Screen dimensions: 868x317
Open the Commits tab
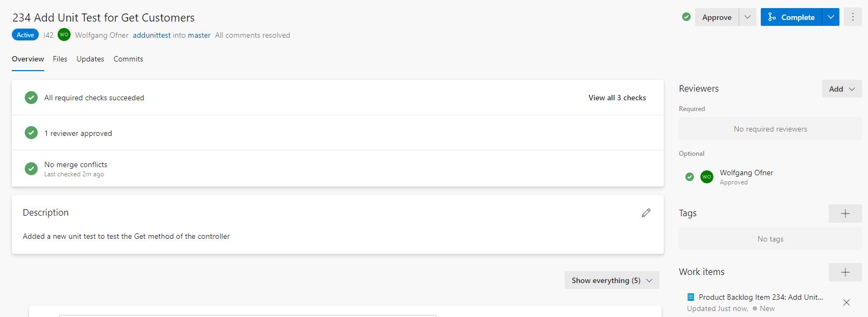pyautogui.click(x=128, y=59)
